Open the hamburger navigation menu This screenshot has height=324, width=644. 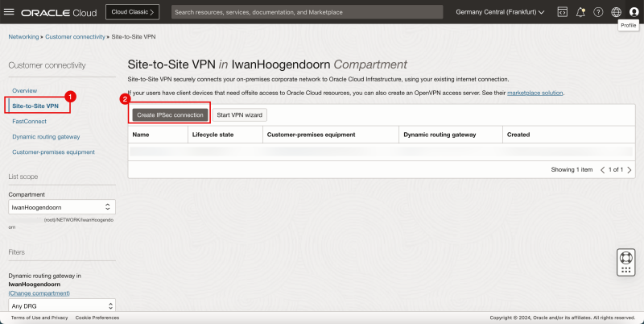pos(10,12)
